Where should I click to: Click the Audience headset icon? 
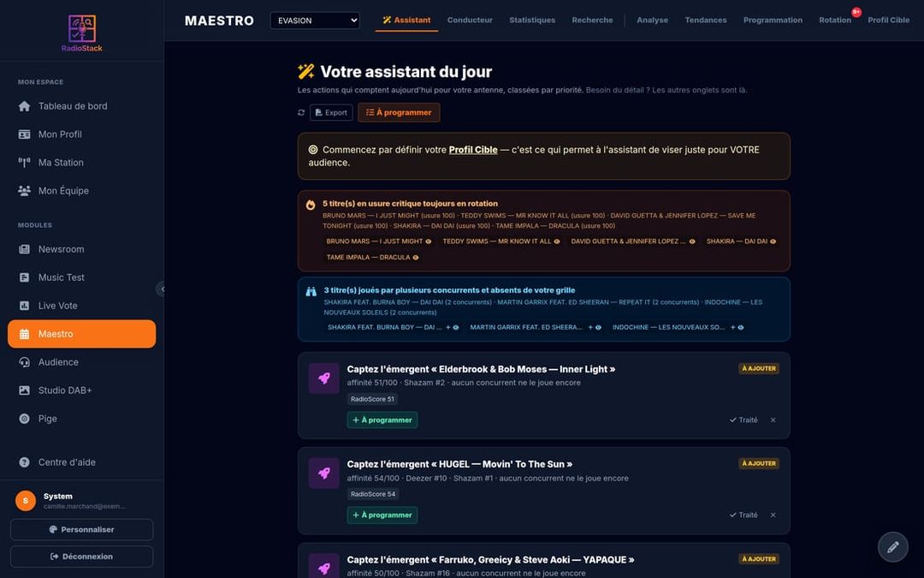point(24,363)
